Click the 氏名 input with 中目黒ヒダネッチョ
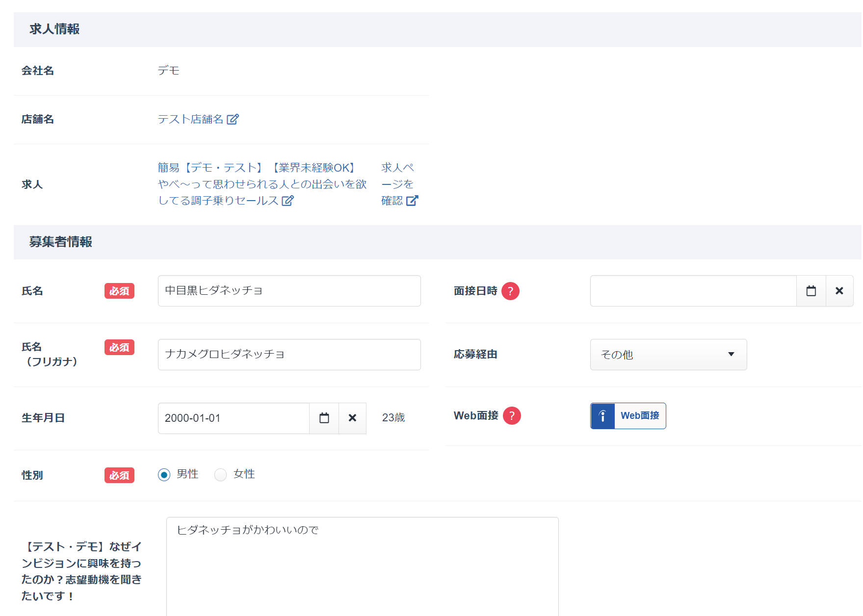The width and height of the screenshot is (863, 616). coord(289,291)
